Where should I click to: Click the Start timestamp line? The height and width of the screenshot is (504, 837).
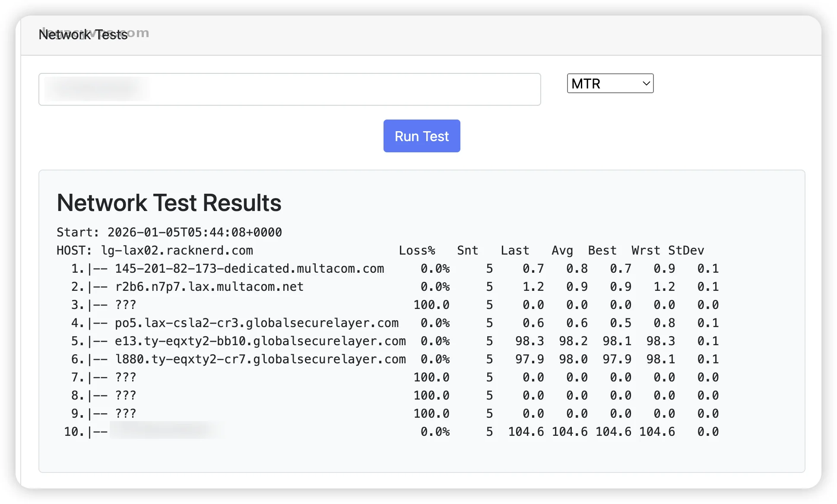coord(169,232)
